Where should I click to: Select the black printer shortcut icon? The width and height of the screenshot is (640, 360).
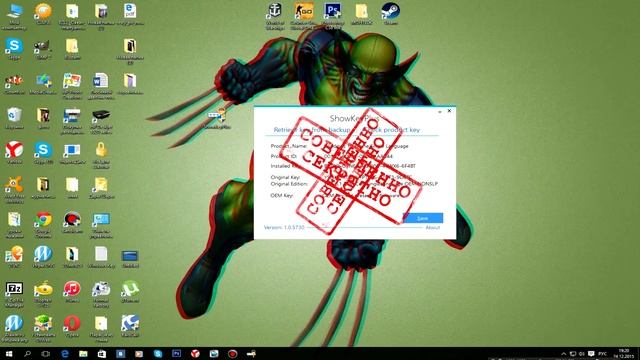[x=101, y=120]
